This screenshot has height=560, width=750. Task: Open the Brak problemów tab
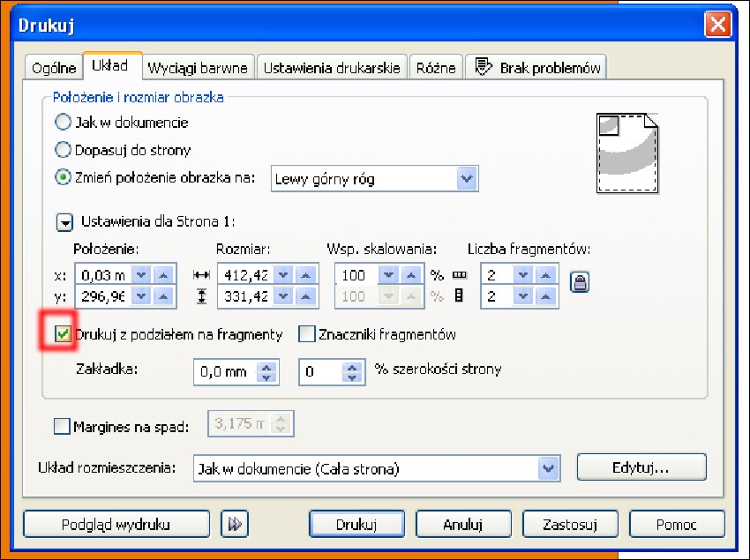pyautogui.click(x=537, y=68)
